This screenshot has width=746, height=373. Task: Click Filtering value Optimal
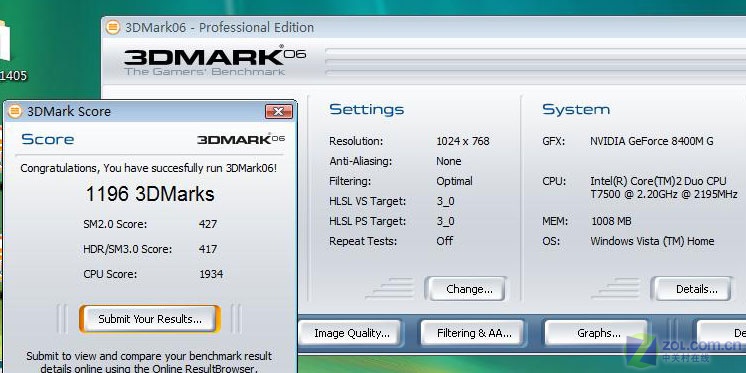(454, 181)
